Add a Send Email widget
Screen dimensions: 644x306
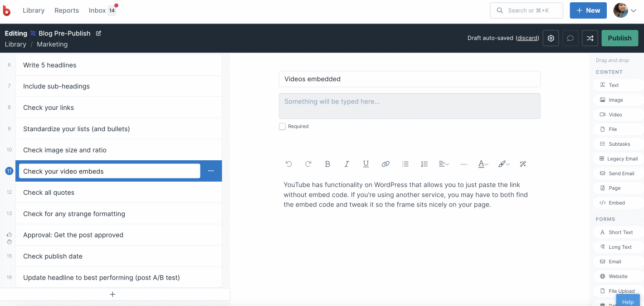pyautogui.click(x=619, y=173)
